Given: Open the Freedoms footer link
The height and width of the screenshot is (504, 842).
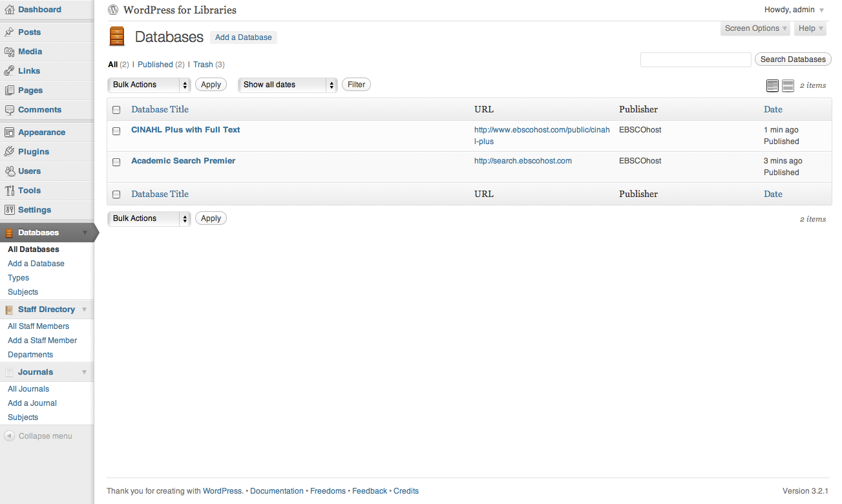Looking at the screenshot, I should (328, 491).
